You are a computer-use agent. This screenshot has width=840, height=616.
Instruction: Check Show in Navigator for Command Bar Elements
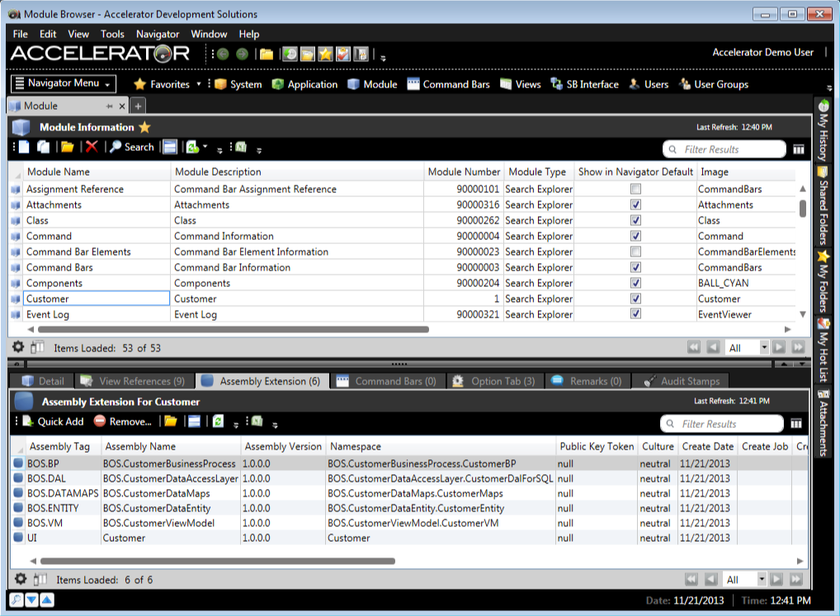(x=635, y=252)
